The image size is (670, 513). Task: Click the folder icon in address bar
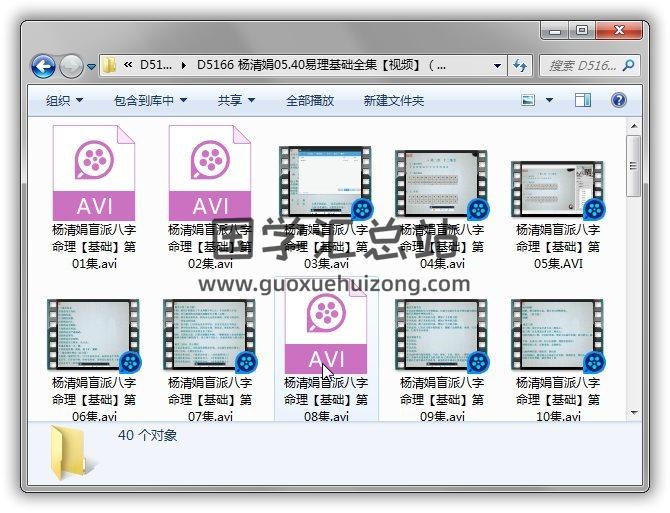(x=110, y=66)
